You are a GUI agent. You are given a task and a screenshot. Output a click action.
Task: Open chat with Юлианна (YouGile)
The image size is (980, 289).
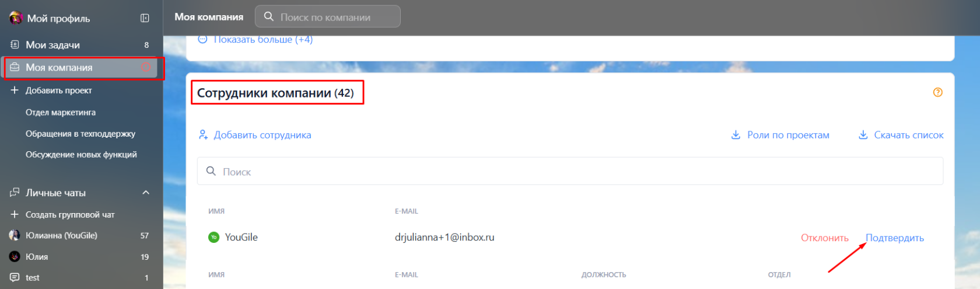coord(61,236)
